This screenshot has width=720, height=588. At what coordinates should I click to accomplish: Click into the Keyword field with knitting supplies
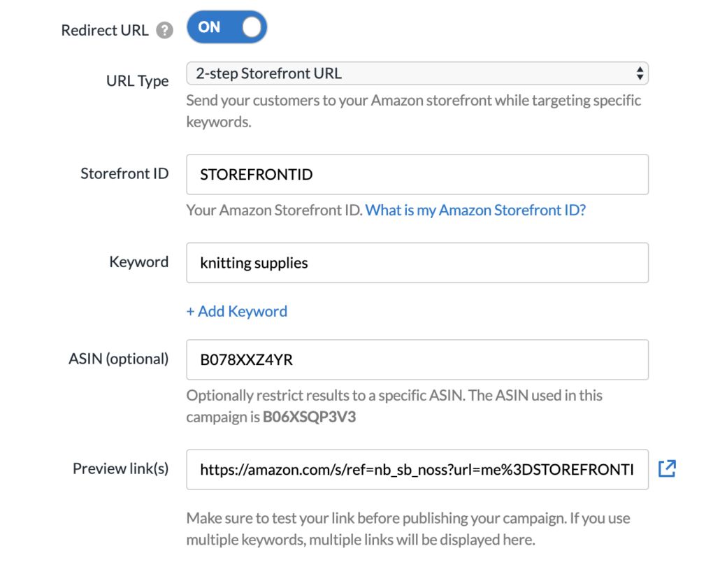417,263
